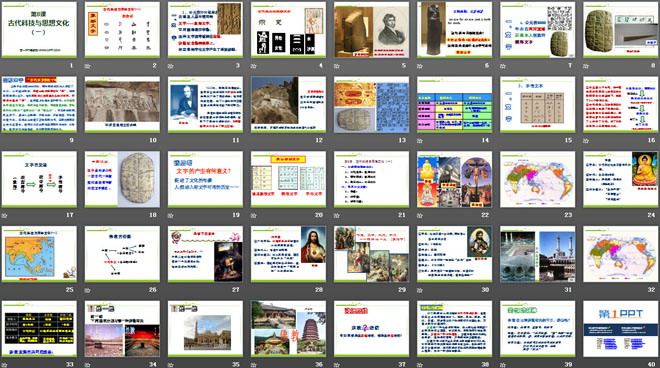Click the animation star under slide 22

coord(420,216)
